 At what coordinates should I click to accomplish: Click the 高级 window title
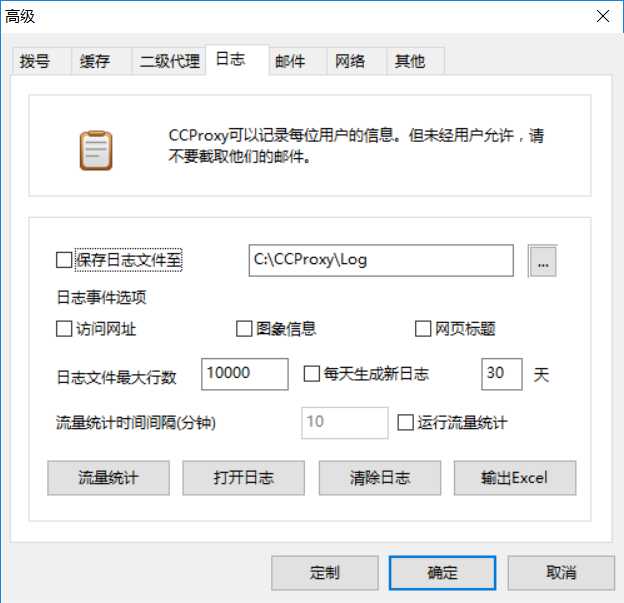[x=20, y=17]
